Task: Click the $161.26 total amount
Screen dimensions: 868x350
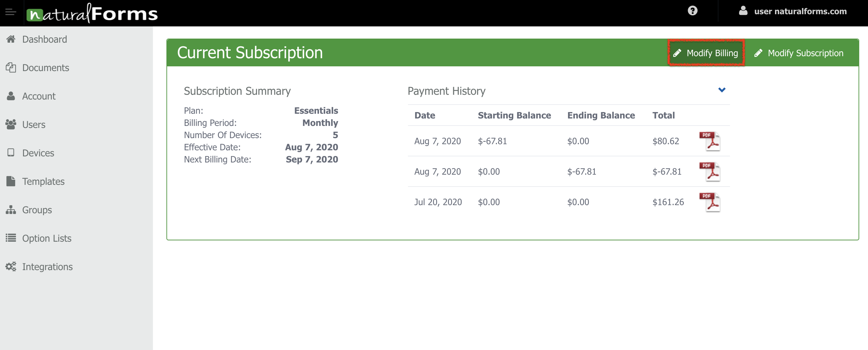Action: (668, 202)
